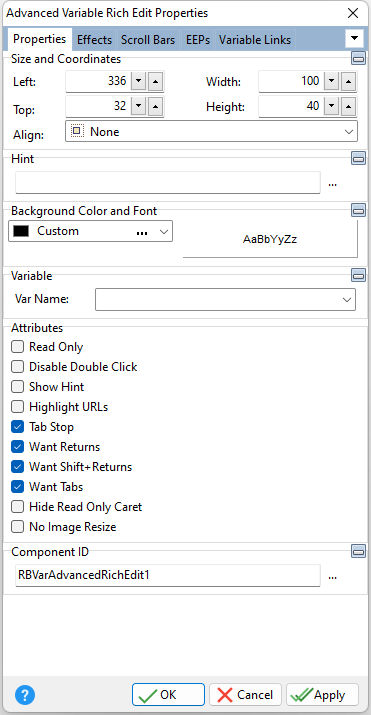
Task: Expand the Var Name combo box
Action: 225,299
